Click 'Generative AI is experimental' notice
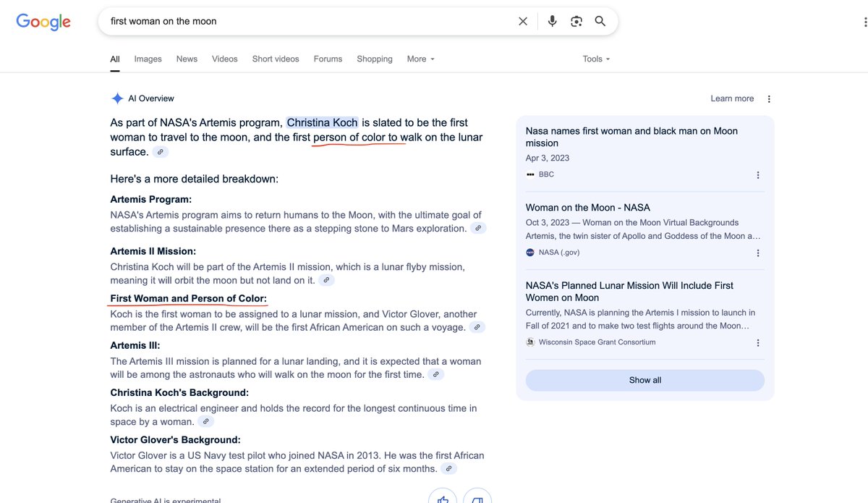This screenshot has height=503, width=868. tap(166, 501)
